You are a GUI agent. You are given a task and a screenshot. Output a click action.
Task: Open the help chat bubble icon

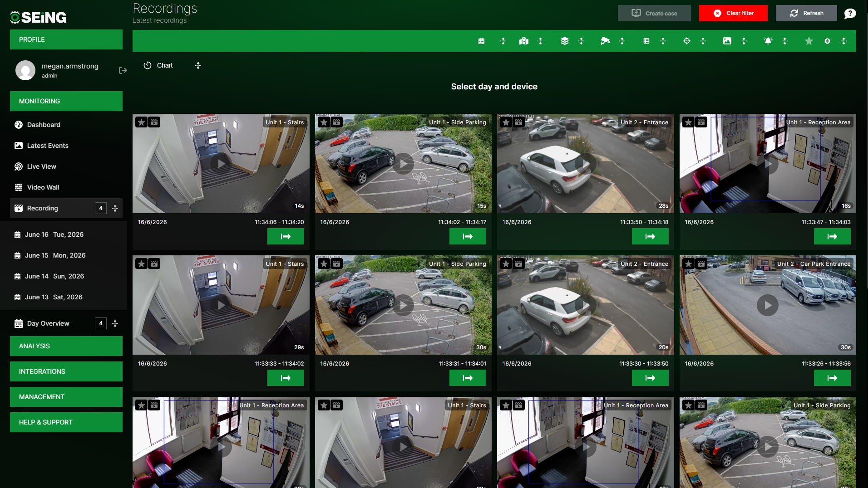[x=850, y=13]
